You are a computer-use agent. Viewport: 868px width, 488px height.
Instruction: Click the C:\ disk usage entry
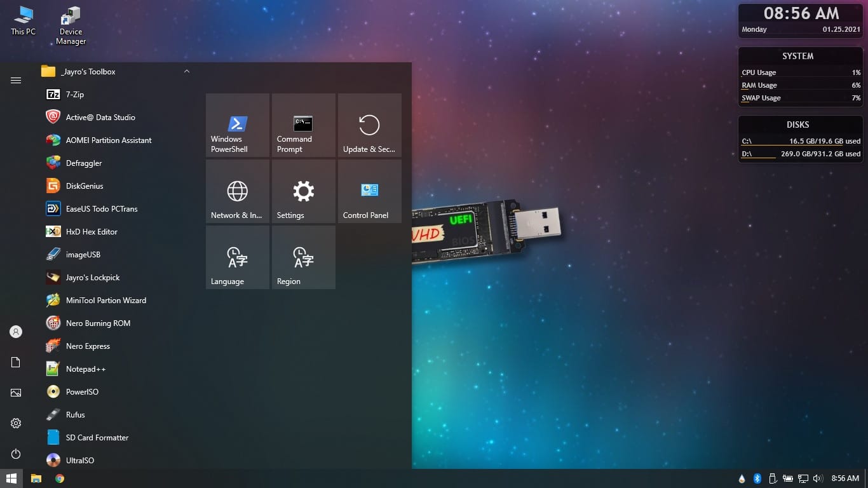click(x=801, y=141)
